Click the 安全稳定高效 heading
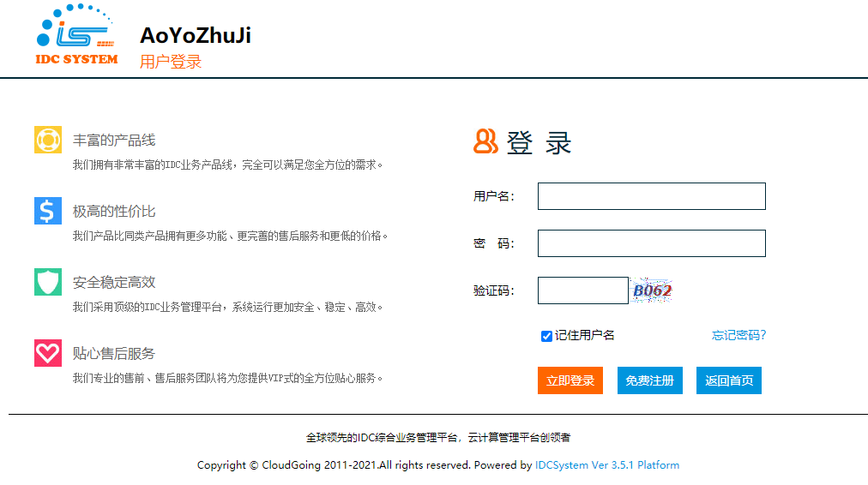Image resolution: width=868 pixels, height=485 pixels. (114, 283)
